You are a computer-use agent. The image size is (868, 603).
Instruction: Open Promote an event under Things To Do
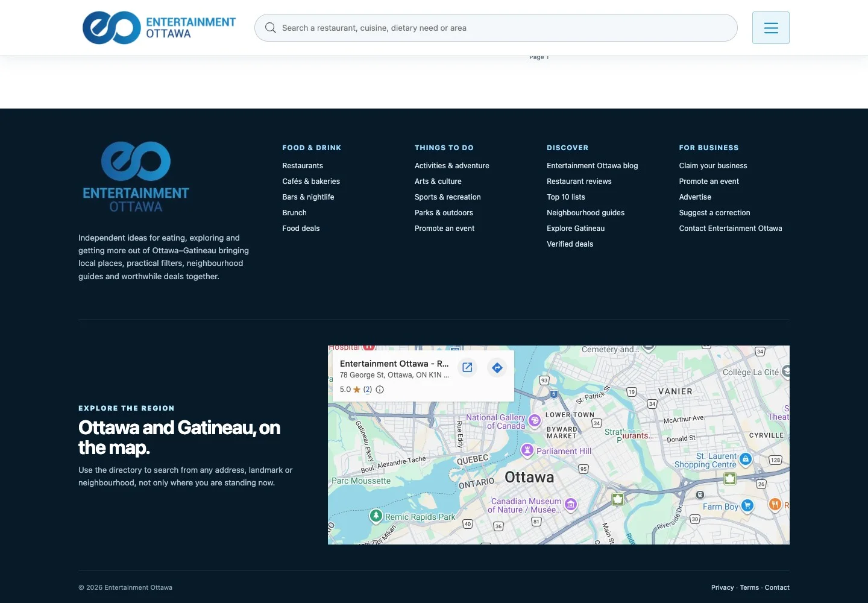click(444, 229)
